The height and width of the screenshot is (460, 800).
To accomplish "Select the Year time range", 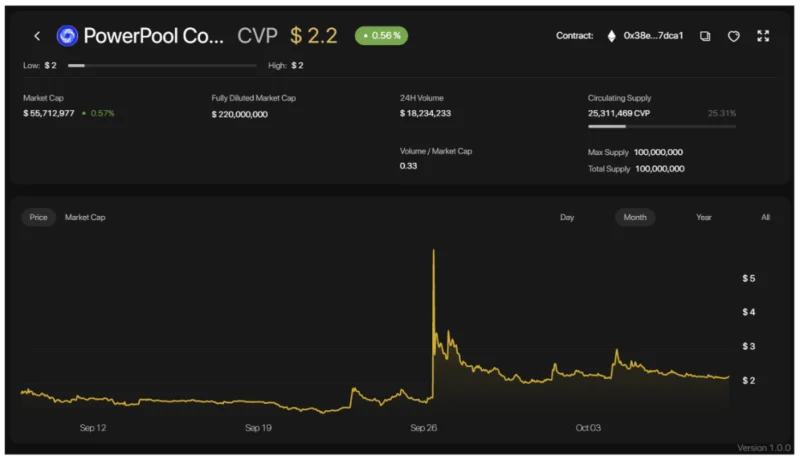I will point(704,217).
